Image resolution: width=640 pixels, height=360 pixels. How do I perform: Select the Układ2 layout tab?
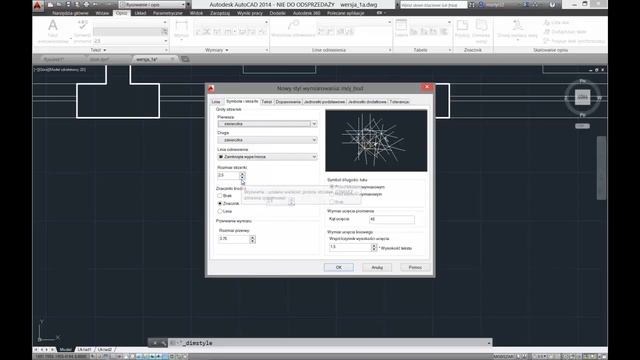click(x=105, y=349)
